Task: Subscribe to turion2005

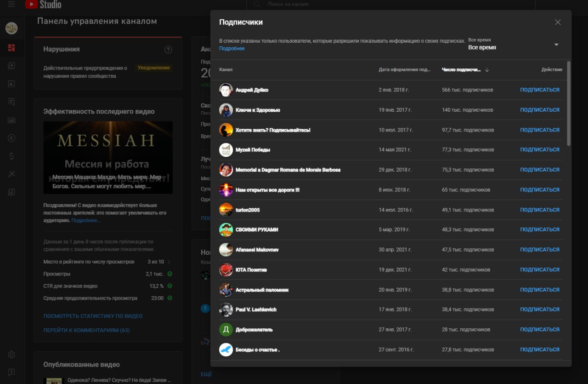Action: pyautogui.click(x=540, y=210)
